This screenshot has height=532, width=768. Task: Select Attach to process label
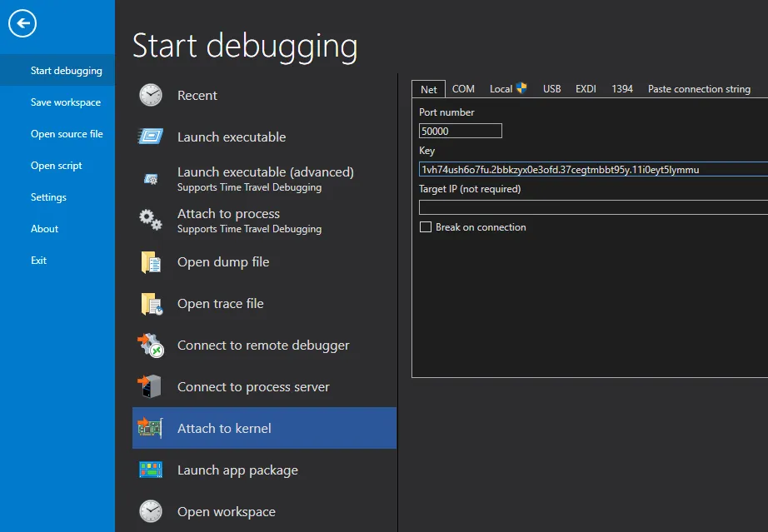[x=228, y=214]
